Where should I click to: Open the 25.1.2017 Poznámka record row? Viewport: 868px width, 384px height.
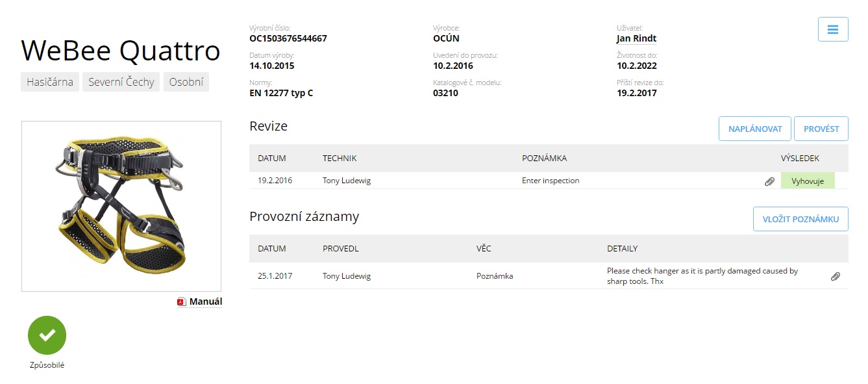pos(549,275)
